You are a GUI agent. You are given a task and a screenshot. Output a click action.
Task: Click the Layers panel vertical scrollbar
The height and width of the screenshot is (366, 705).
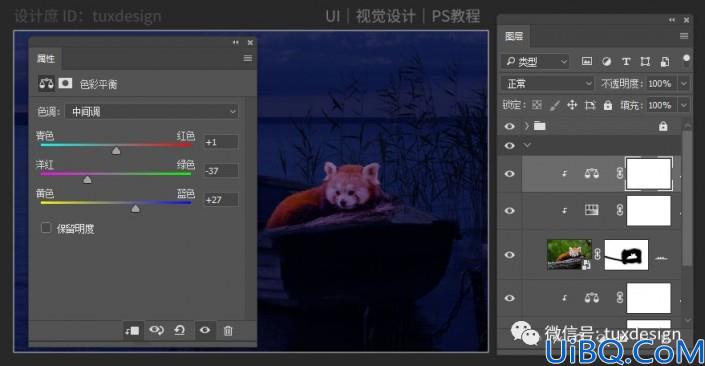click(x=687, y=198)
